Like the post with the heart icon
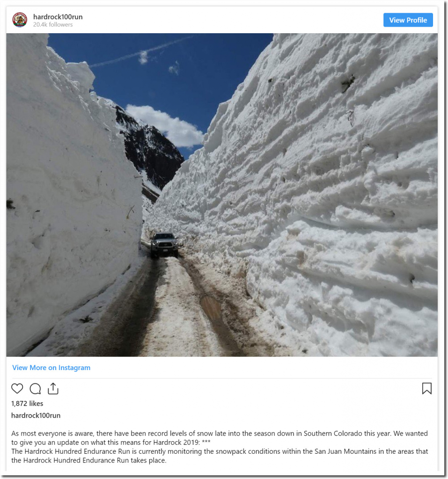The image size is (448, 479). (17, 389)
